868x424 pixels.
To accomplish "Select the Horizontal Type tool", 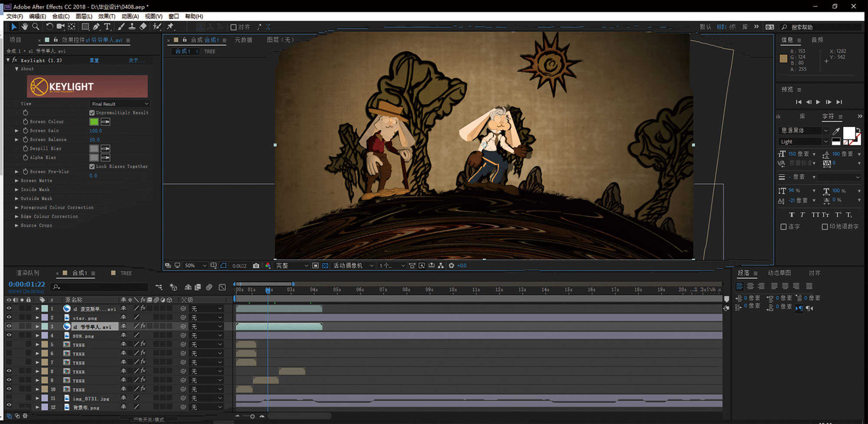I will 107,27.
